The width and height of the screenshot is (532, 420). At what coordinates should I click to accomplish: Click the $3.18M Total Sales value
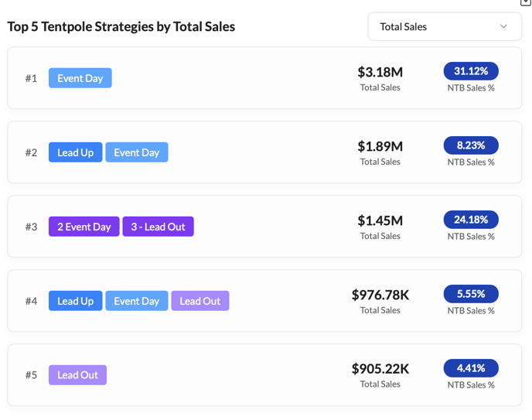tap(380, 72)
